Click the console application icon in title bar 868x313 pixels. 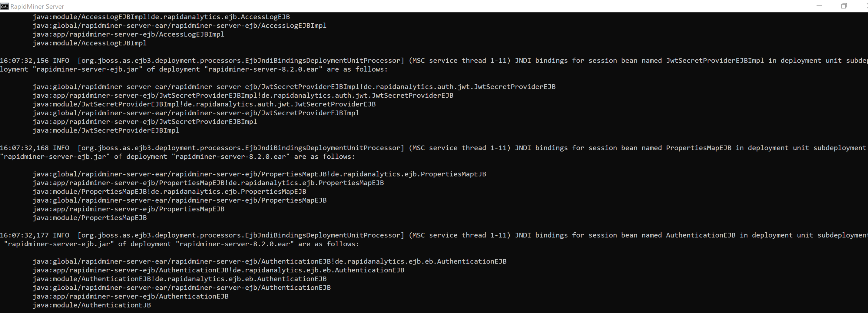tap(4, 6)
